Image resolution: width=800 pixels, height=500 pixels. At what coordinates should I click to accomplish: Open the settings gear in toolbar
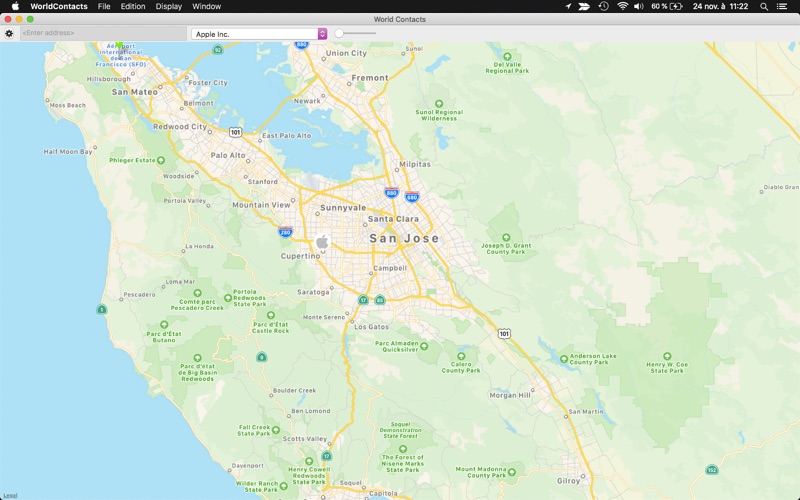(x=9, y=34)
